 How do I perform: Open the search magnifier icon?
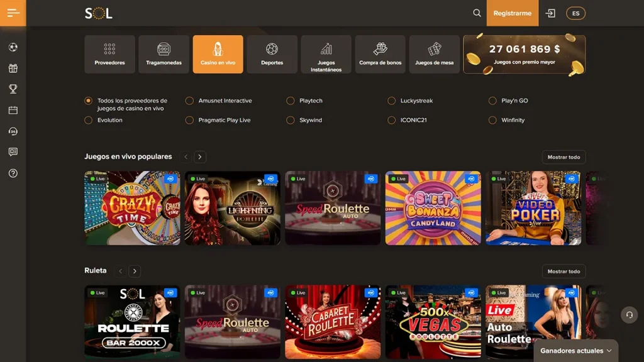pyautogui.click(x=477, y=13)
